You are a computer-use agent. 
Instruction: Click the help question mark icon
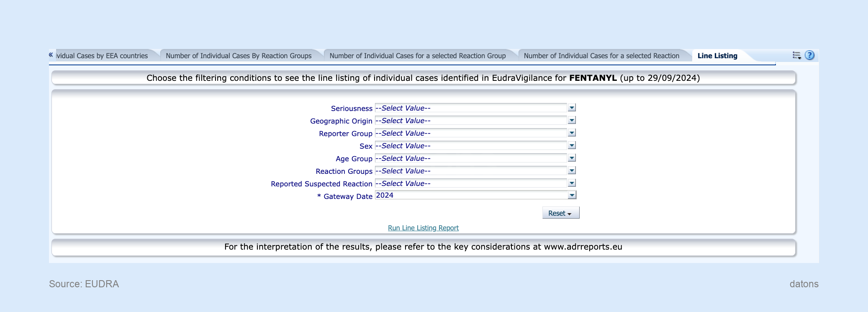(809, 55)
